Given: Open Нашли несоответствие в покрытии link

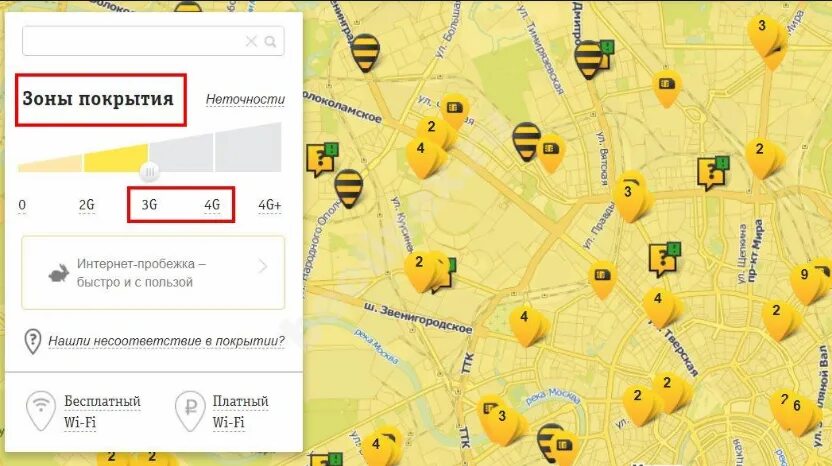Looking at the screenshot, I should (166, 341).
